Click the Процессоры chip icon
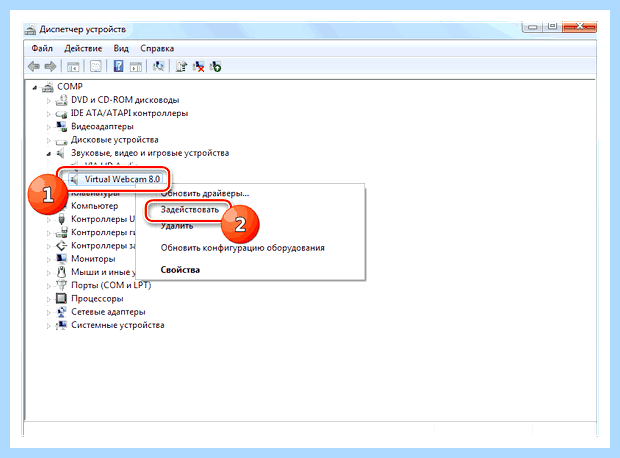 (61, 298)
